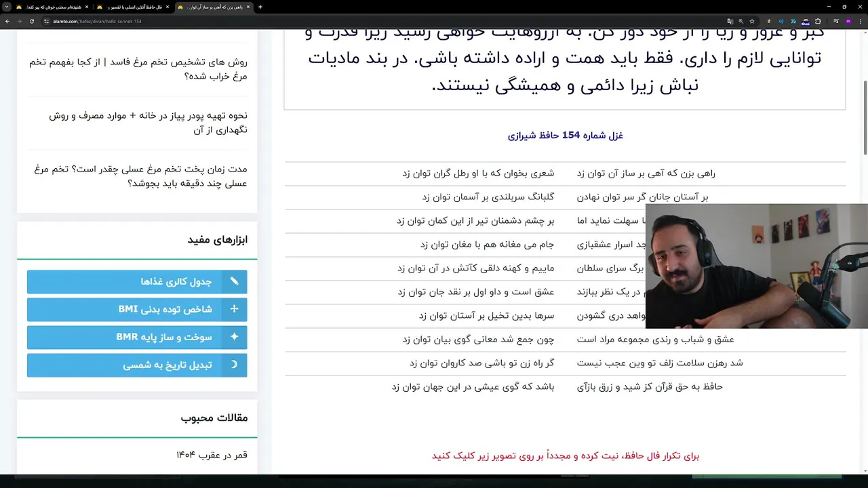Open article نحوه تهیه پودر پیاز در خانه
Image resolution: width=868 pixels, height=488 pixels.
pos(148,123)
